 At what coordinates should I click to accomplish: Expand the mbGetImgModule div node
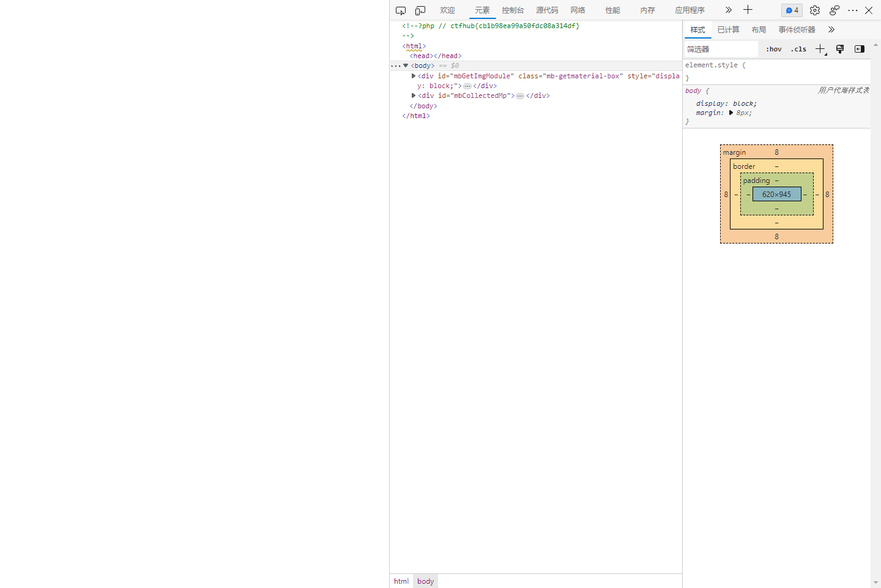414,76
